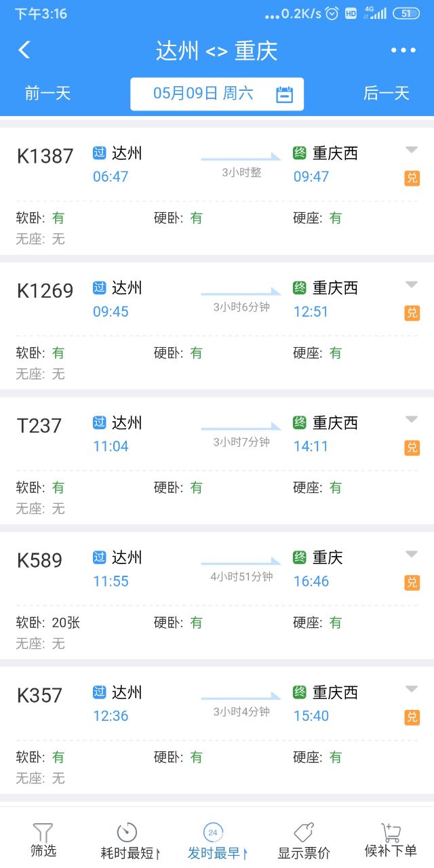
Task: Open the three-dots more menu
Action: [403, 50]
